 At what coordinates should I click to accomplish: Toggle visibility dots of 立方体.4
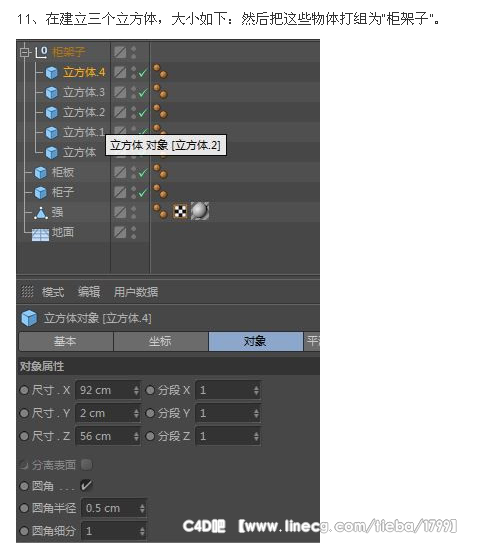point(134,72)
